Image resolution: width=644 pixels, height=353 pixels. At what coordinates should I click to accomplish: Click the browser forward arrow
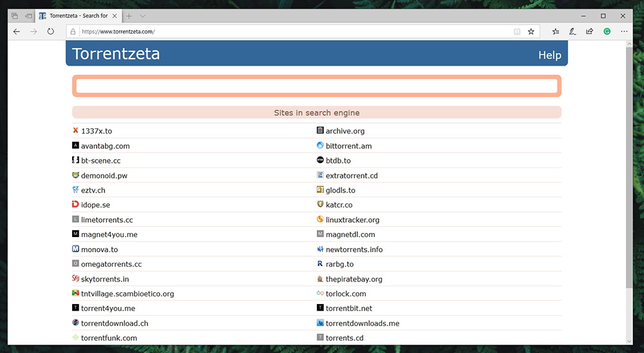tap(33, 32)
